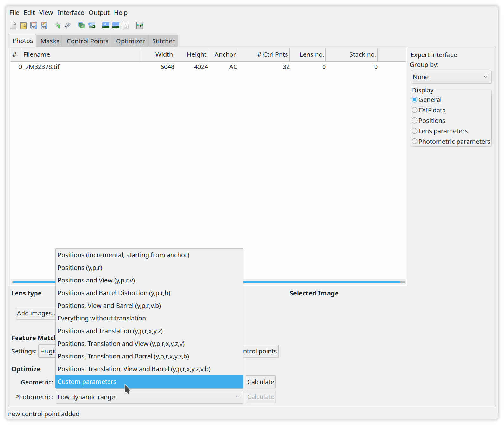Select the Positions display radio button
Viewport: 504px width, 425px height.
[x=428, y=121]
